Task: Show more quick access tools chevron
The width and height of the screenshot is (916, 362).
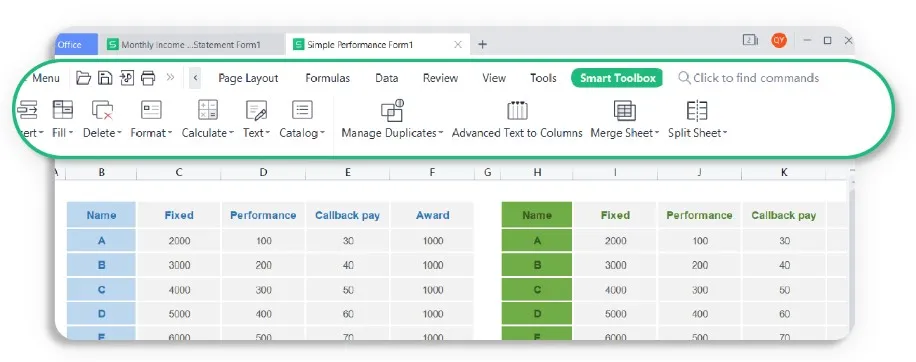Action: pyautogui.click(x=171, y=77)
